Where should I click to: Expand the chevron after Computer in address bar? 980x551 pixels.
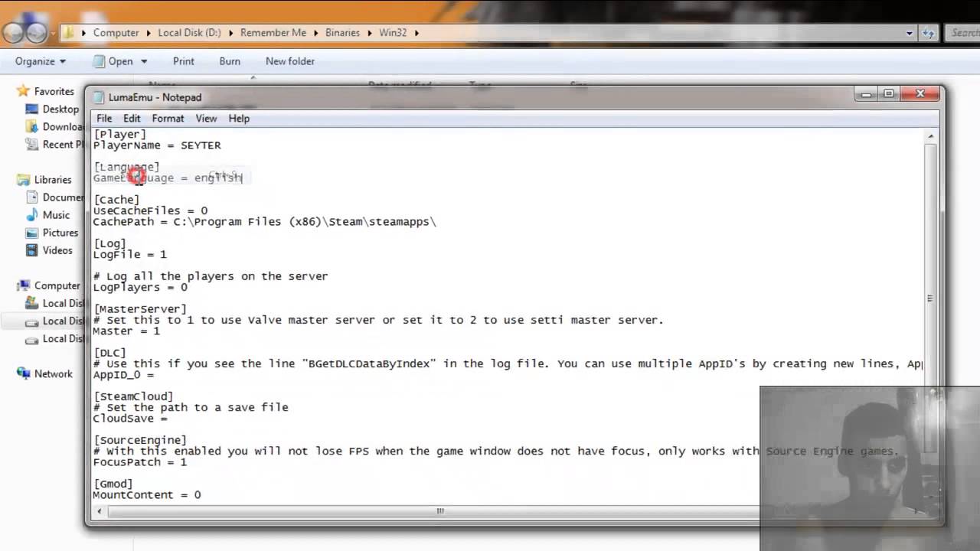pos(149,33)
